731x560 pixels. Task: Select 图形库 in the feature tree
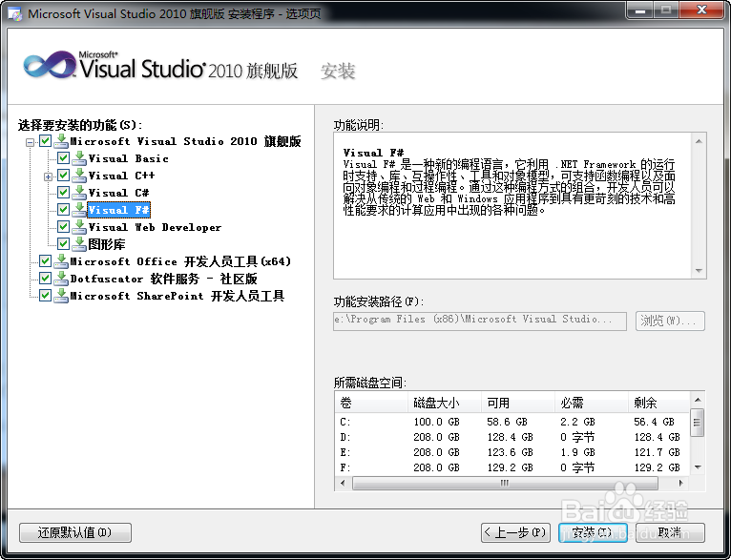[x=107, y=244]
